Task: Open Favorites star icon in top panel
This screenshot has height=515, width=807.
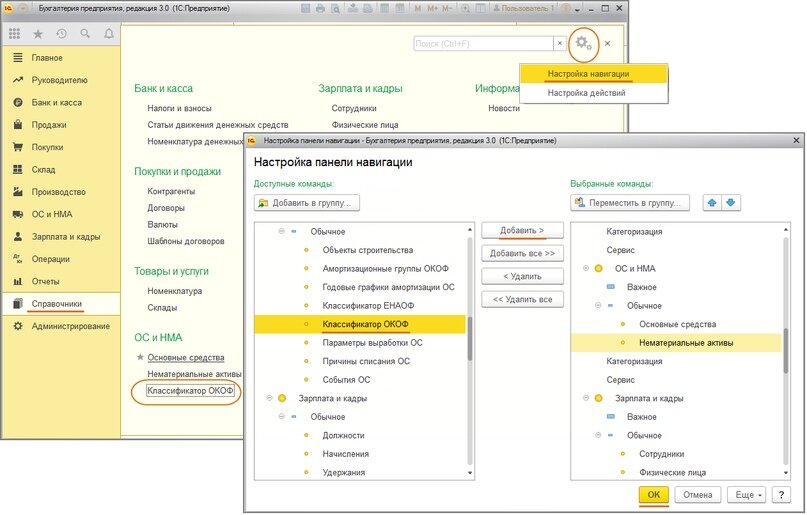Action: point(38,34)
